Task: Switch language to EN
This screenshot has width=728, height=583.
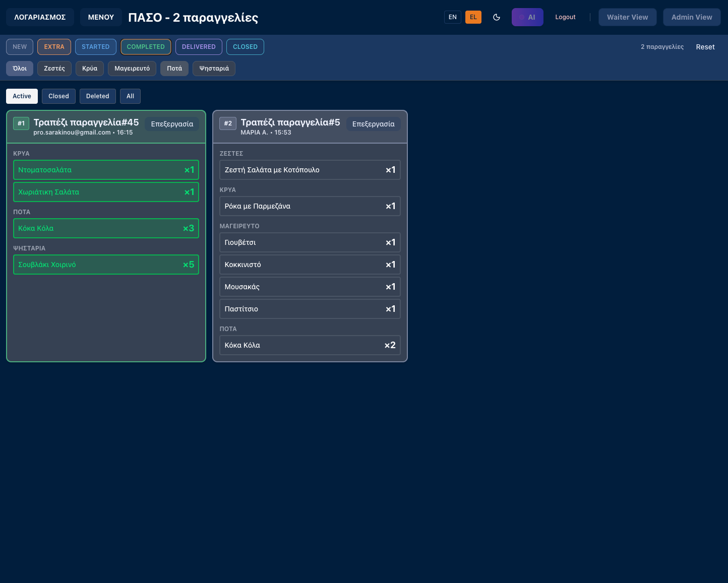Action: 453,17
